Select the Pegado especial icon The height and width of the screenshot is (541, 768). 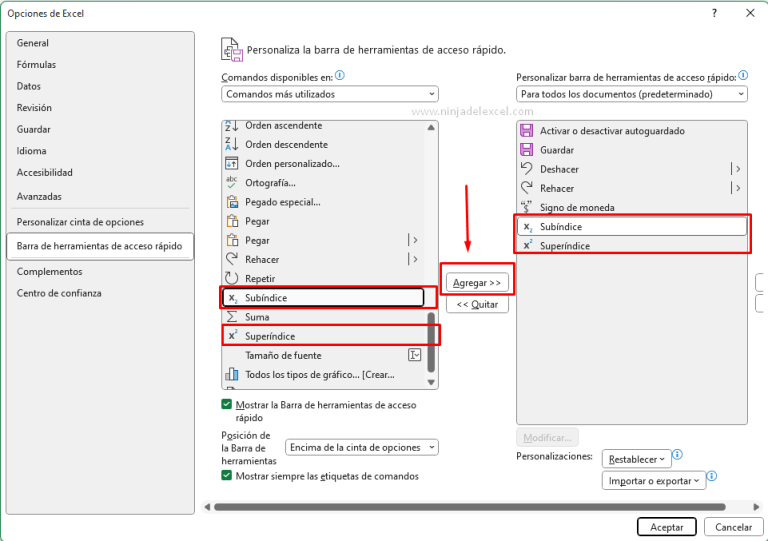coord(232,202)
